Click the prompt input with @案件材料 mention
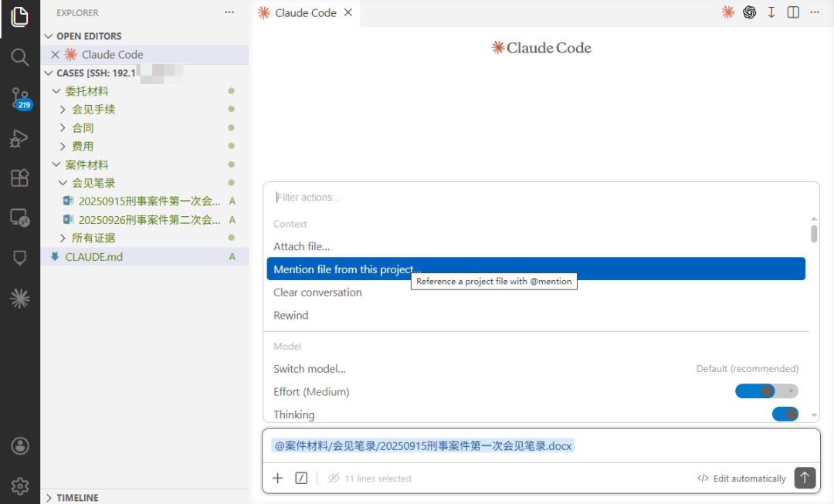The width and height of the screenshot is (834, 504). (541, 445)
